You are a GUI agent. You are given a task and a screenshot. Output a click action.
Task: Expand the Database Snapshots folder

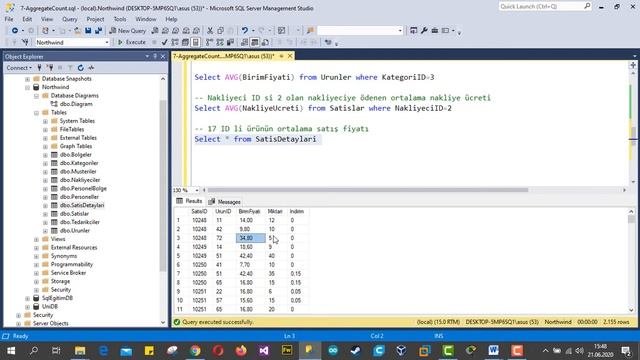[27, 79]
